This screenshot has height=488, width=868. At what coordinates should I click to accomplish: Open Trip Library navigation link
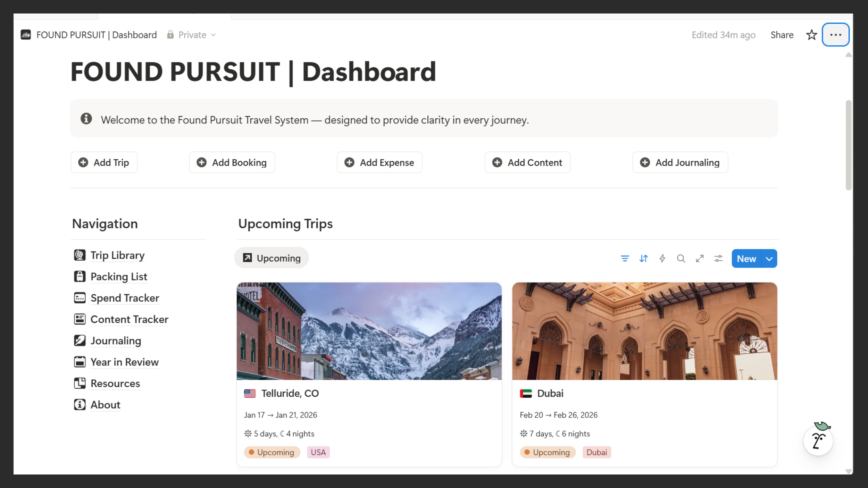tap(117, 255)
